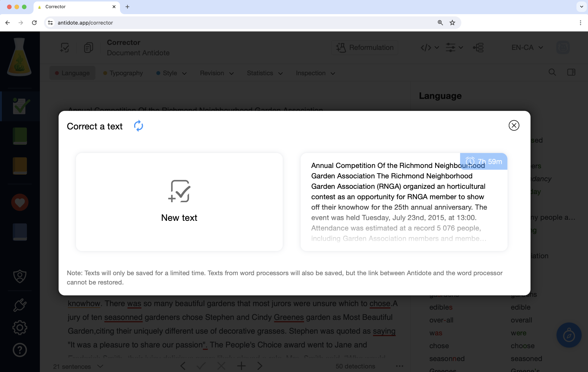This screenshot has height=372, width=588.
Task: Click the New text card
Action: pyautogui.click(x=179, y=202)
